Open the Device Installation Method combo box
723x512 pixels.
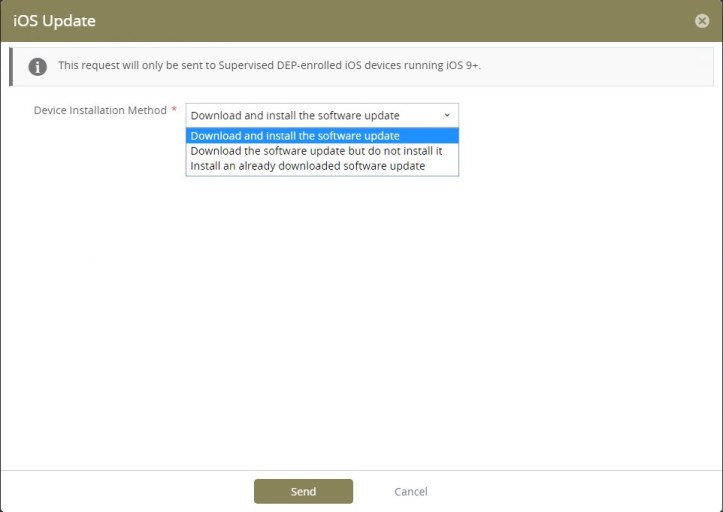321,115
